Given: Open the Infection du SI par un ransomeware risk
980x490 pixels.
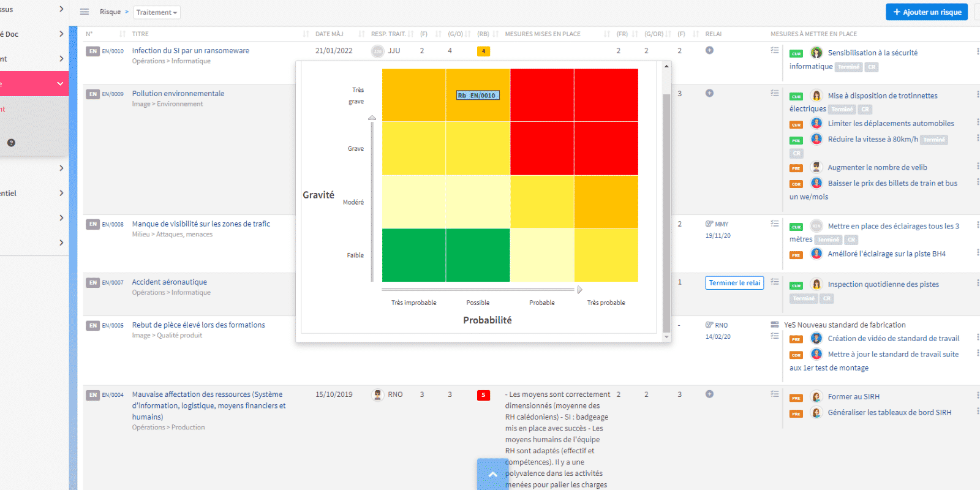Looking at the screenshot, I should [x=190, y=51].
